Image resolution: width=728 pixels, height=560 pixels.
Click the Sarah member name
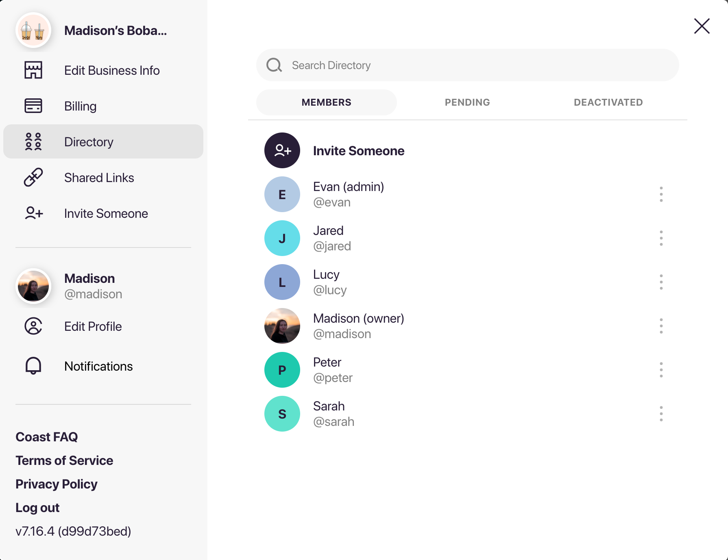pos(329,406)
